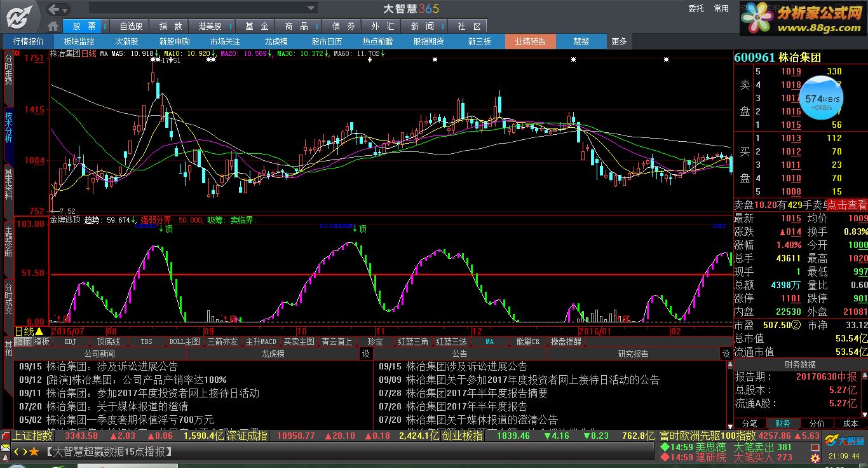The width and height of the screenshot is (868, 468).
Task: Switch to 主题诊断 side tab
Action: click(x=8, y=248)
